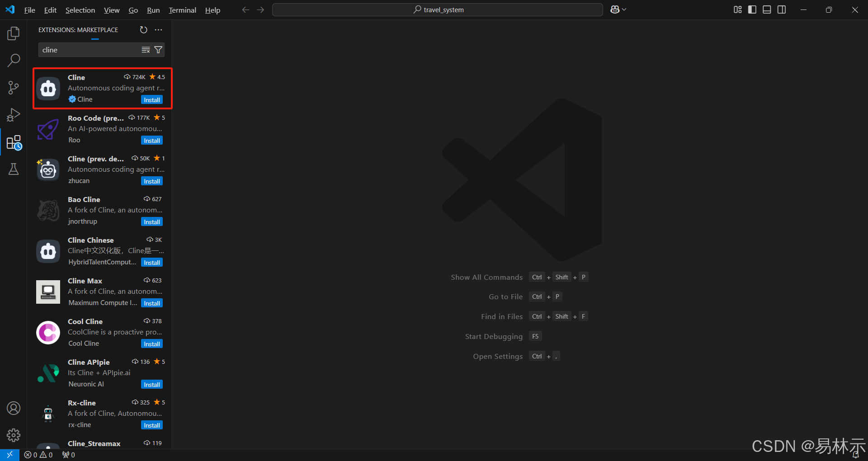Image resolution: width=868 pixels, height=461 pixels.
Task: Install the Bao Cline extension
Action: click(152, 222)
